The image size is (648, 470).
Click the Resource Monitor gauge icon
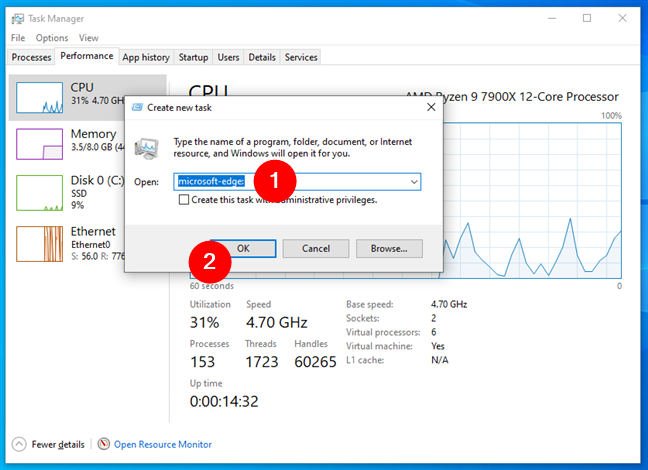pos(103,444)
